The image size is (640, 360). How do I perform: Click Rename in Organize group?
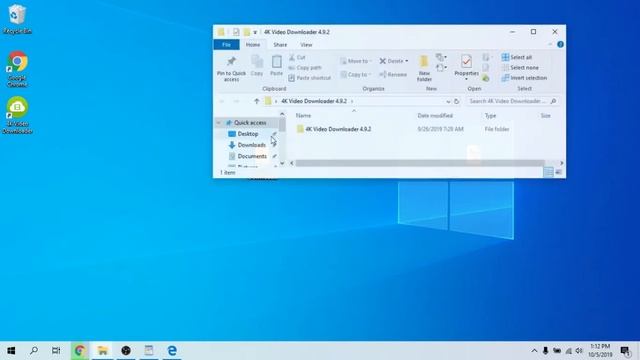pos(393,75)
